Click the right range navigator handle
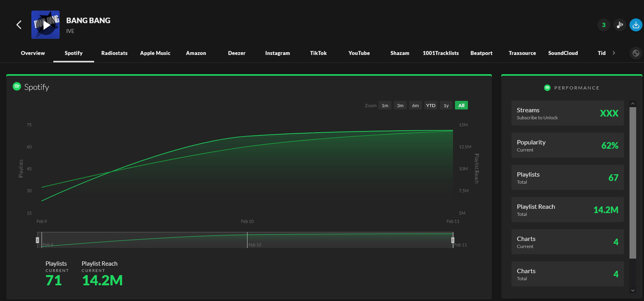The height and width of the screenshot is (301, 644). pos(453,240)
